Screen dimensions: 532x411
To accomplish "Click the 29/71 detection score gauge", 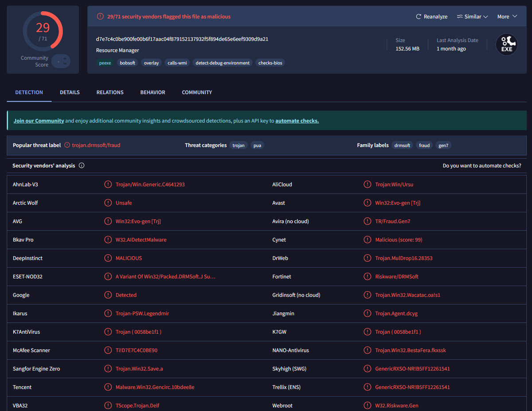I will pyautogui.click(x=43, y=31).
